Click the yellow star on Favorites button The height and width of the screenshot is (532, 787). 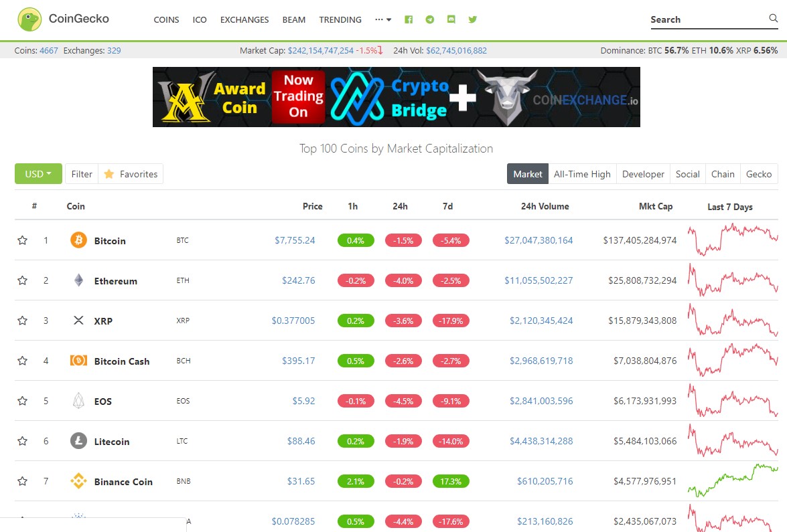(x=109, y=174)
